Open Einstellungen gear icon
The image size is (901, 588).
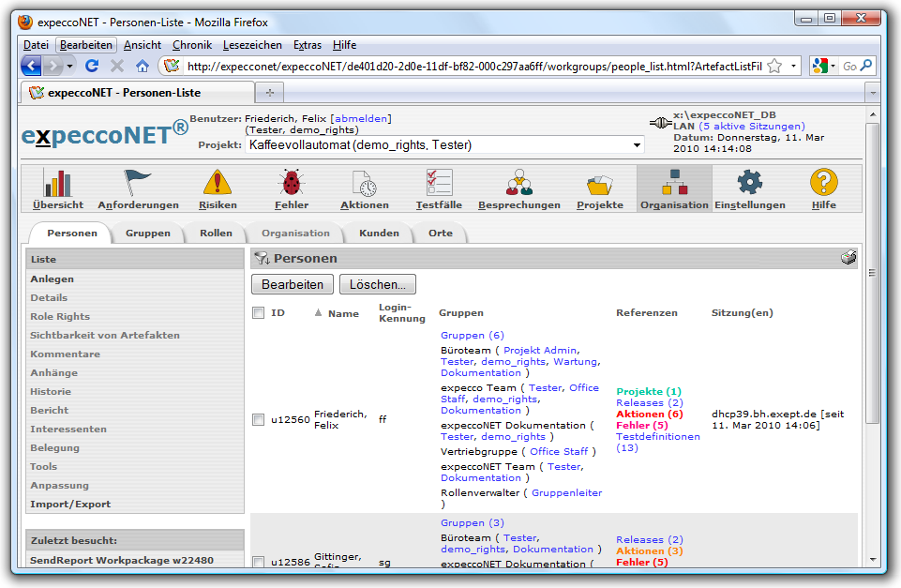point(750,183)
